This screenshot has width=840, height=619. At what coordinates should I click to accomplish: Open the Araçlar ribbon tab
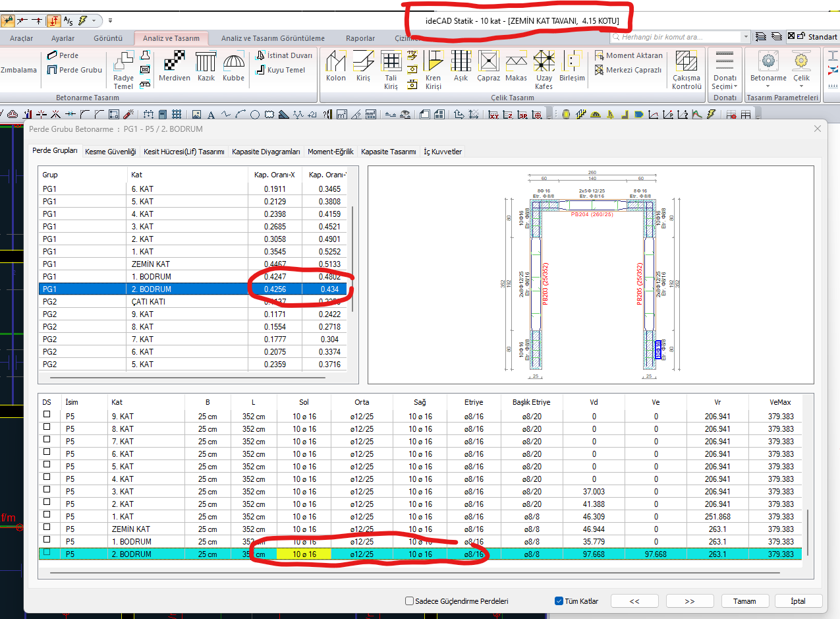(21, 38)
